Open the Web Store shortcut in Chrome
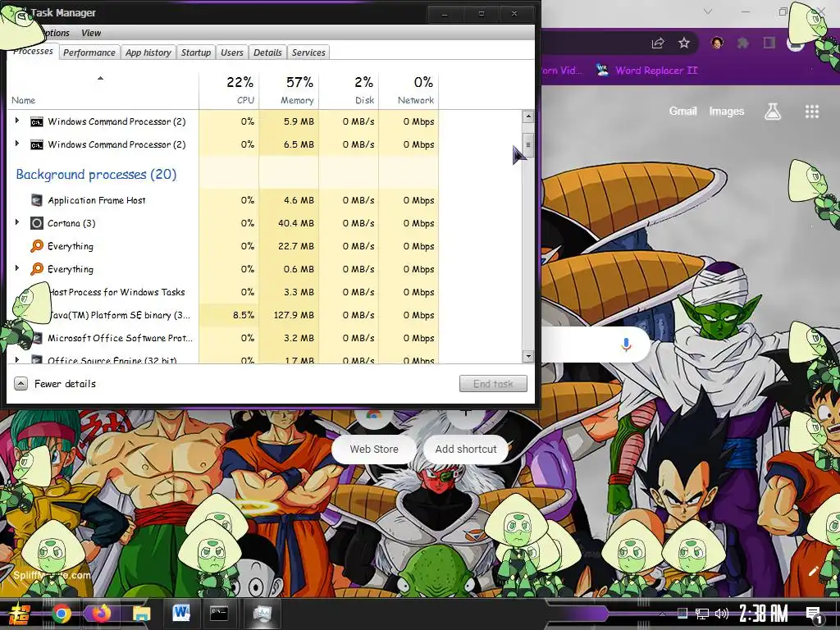The width and height of the screenshot is (840, 630). [x=374, y=450]
